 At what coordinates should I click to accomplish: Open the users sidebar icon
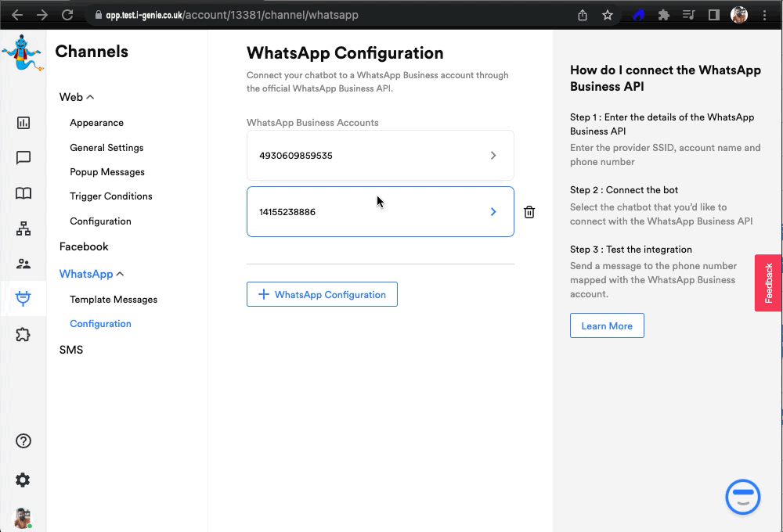[x=23, y=264]
